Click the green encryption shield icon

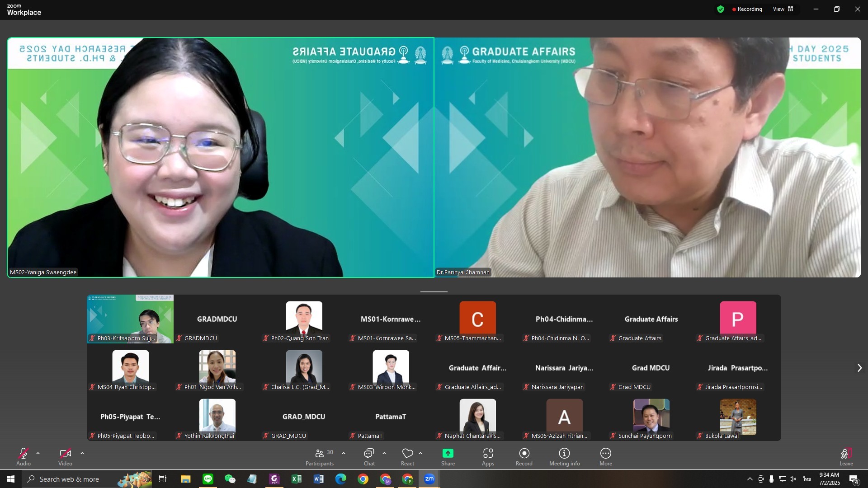(721, 9)
